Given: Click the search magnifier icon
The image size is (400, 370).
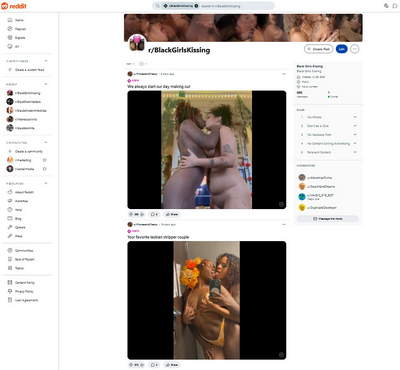Looking at the screenshot, I should pos(158,6).
